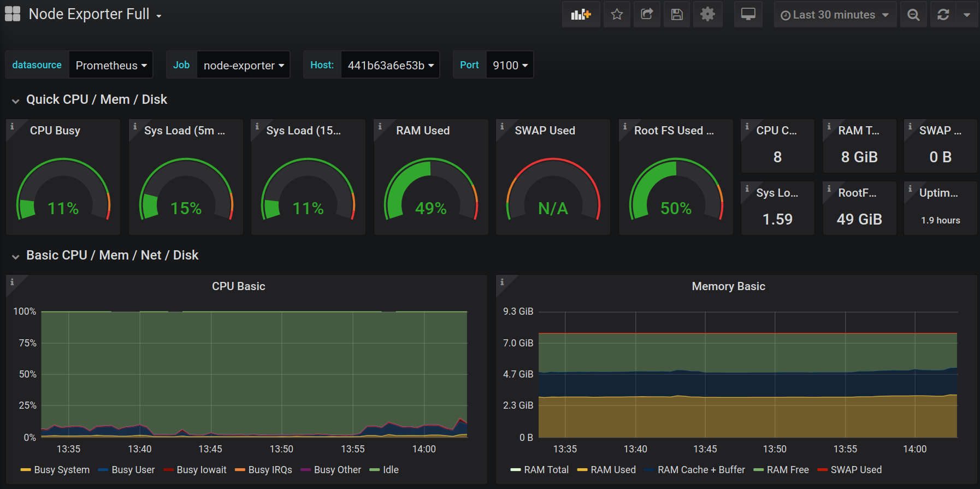Click the datasource variable label
This screenshot has width=980, height=489.
click(x=37, y=65)
